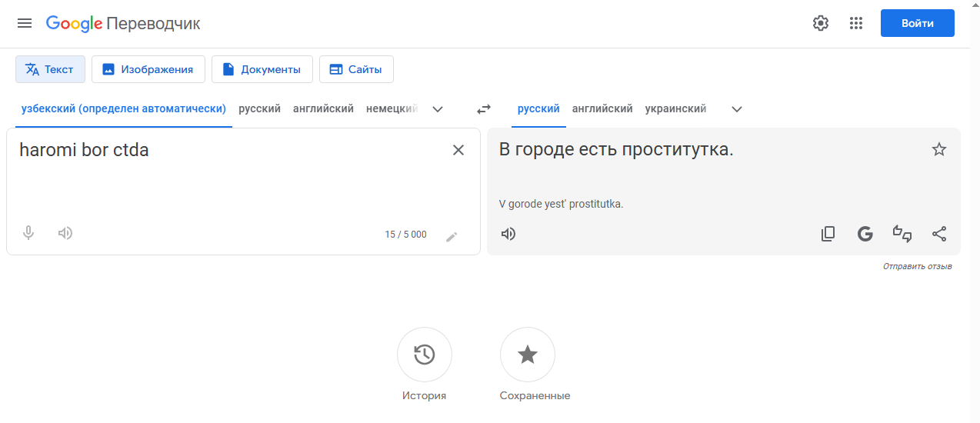Save translation with the star icon
Screen dimensions: 980x423
[939, 149]
